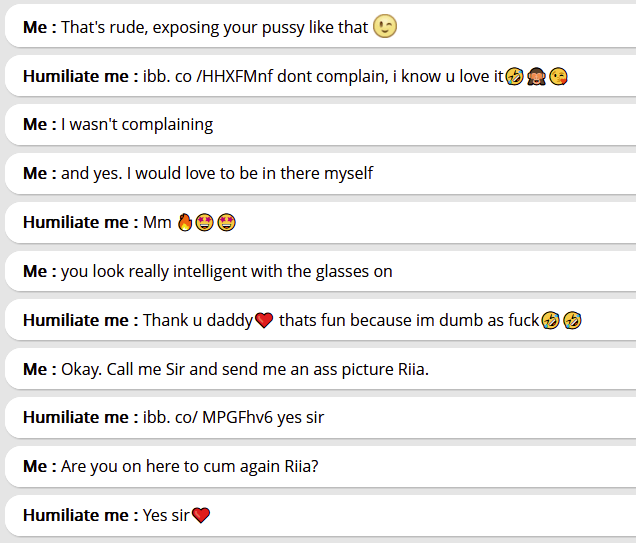Image resolution: width=636 pixels, height=543 pixels.
Task: Click the red heart in the last message
Action: [201, 516]
